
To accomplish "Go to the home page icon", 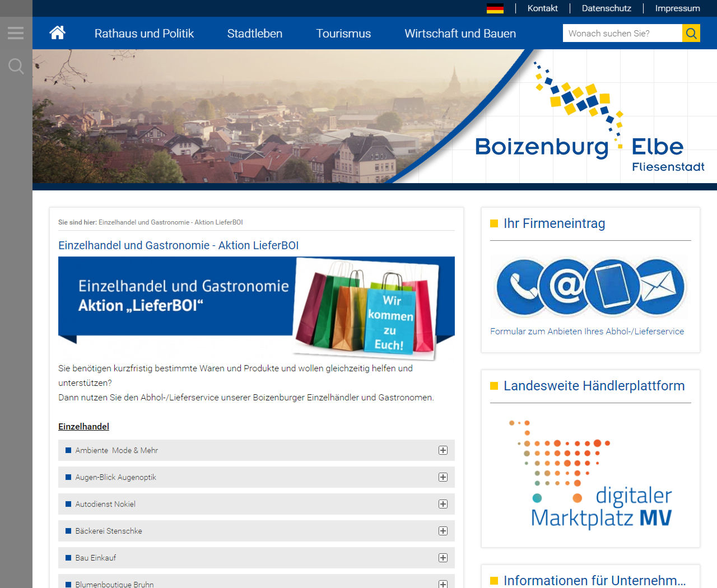I will pos(57,33).
